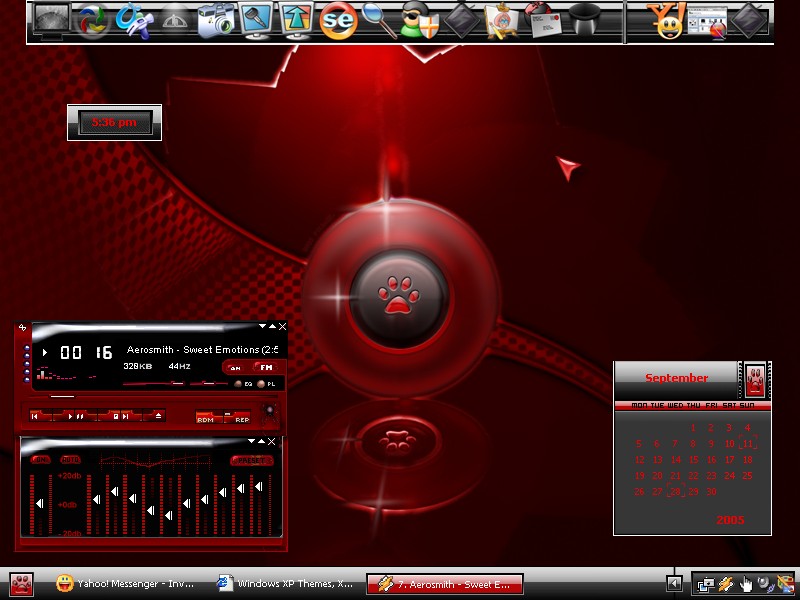Click the song position seek bar

point(153,396)
